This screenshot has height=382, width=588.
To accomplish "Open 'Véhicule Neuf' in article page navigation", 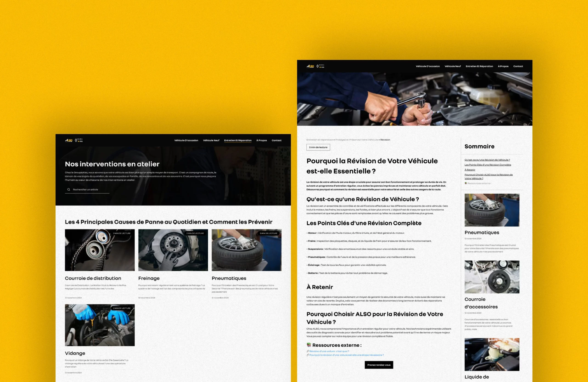I will pos(453,66).
